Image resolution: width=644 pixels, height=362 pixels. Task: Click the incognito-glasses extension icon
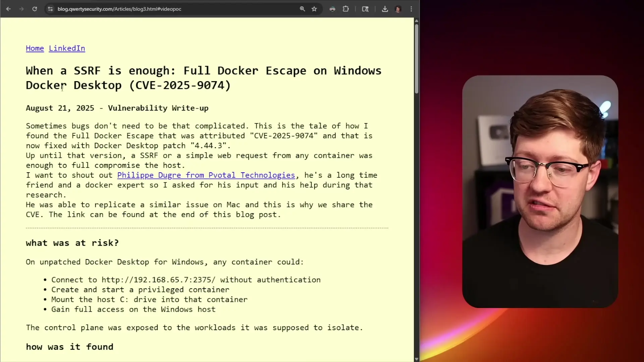332,9
